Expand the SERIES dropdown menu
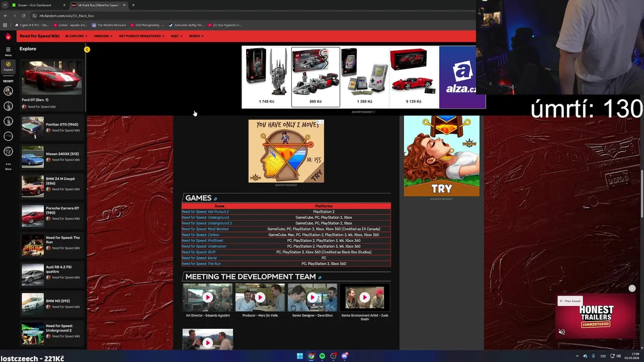Screen dimensions: 644x362 tap(196, 36)
